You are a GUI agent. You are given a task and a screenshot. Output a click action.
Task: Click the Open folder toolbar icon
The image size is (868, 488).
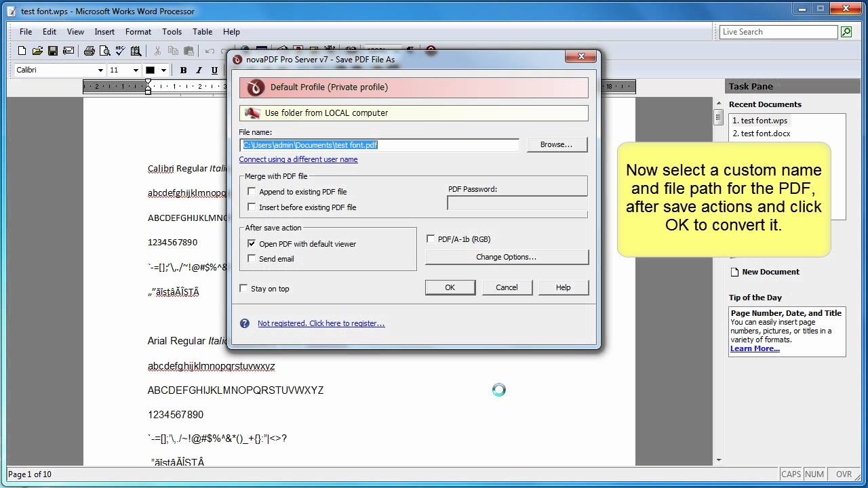coord(37,51)
